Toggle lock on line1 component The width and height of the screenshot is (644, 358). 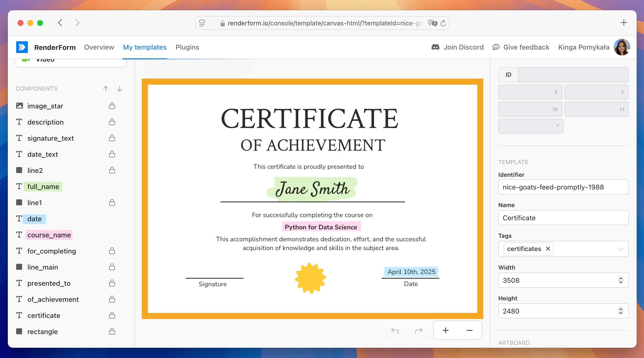112,202
